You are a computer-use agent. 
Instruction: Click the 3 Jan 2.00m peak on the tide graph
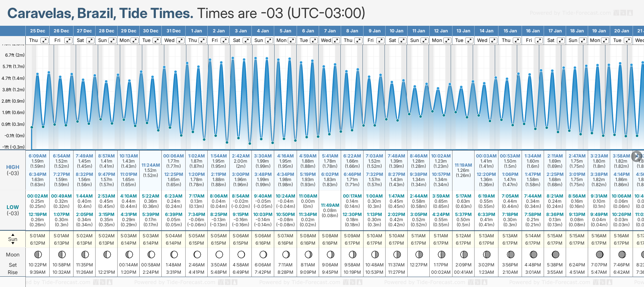[233, 58]
